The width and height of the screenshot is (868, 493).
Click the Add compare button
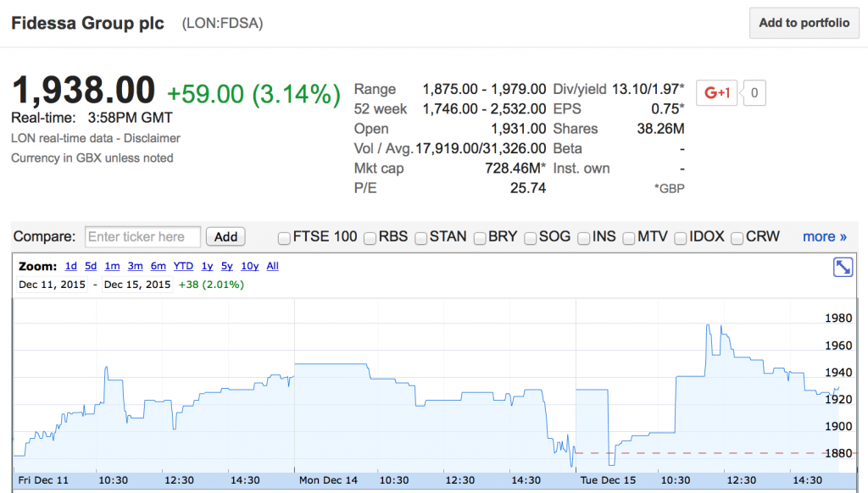[225, 237]
